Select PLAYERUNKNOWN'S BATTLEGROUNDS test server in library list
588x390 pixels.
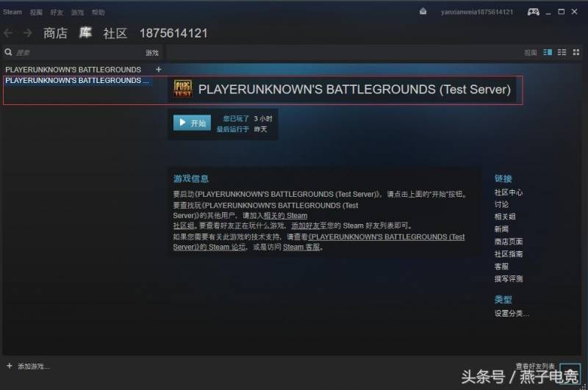[77, 80]
